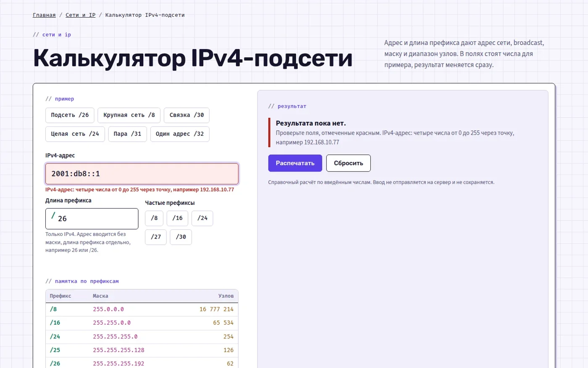Select the Пара /31 example

click(x=127, y=134)
